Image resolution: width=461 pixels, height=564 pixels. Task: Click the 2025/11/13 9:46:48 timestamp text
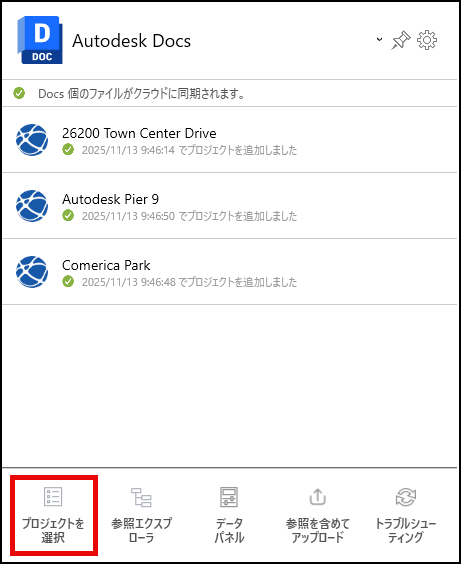128,282
